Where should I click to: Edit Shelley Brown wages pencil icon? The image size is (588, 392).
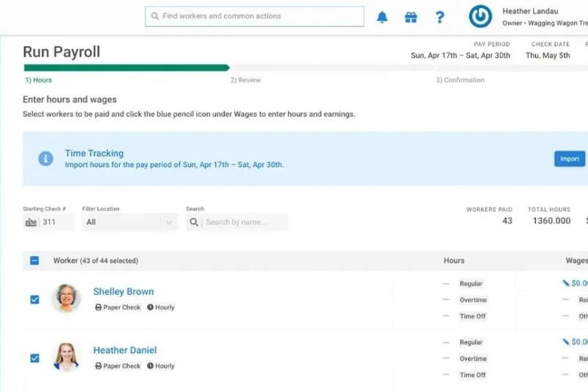tap(566, 283)
